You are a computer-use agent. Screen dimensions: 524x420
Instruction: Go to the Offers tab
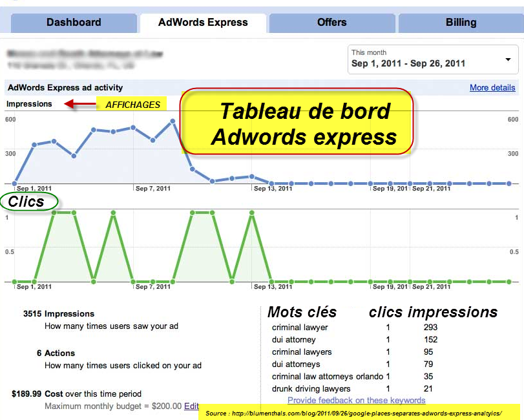click(332, 23)
